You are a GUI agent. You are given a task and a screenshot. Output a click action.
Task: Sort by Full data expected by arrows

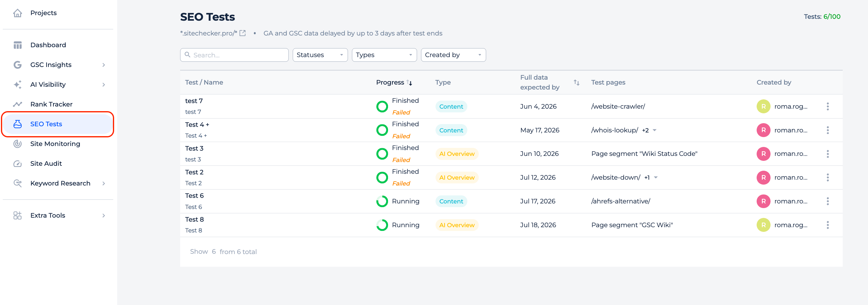[577, 83]
